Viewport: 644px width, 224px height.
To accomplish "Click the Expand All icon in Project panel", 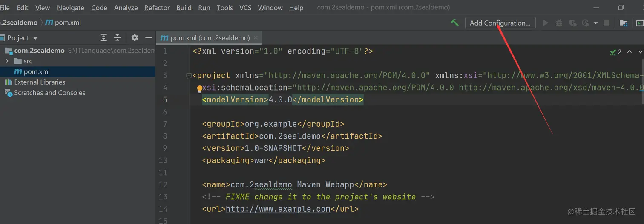I will tap(103, 37).
